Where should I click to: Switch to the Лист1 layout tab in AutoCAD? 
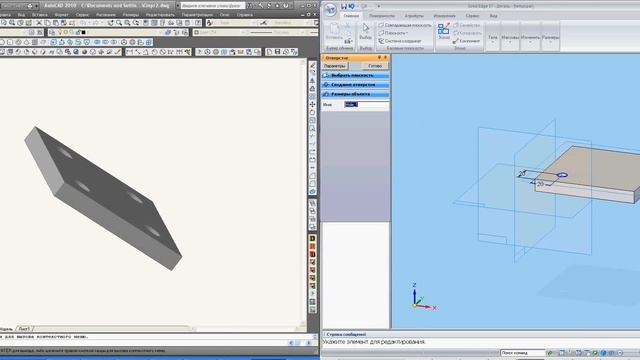(24, 329)
